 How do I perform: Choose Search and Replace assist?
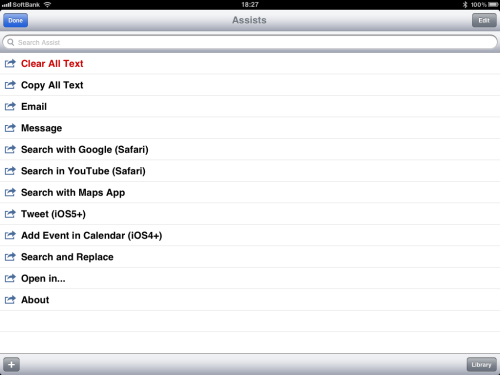click(x=250, y=257)
